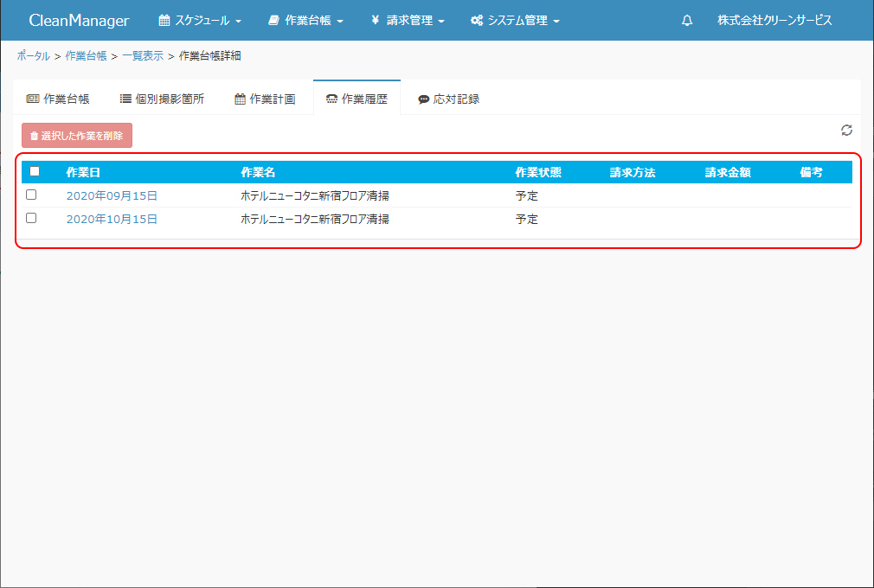Open the 2020年10月15日 work date link
874x588 pixels.
pos(112,220)
